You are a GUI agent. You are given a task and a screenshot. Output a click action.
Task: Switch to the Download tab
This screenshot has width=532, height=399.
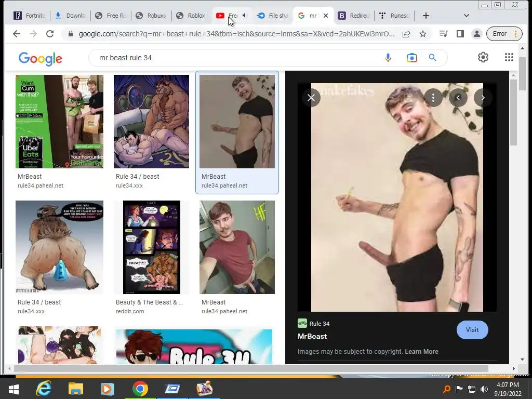coord(70,16)
